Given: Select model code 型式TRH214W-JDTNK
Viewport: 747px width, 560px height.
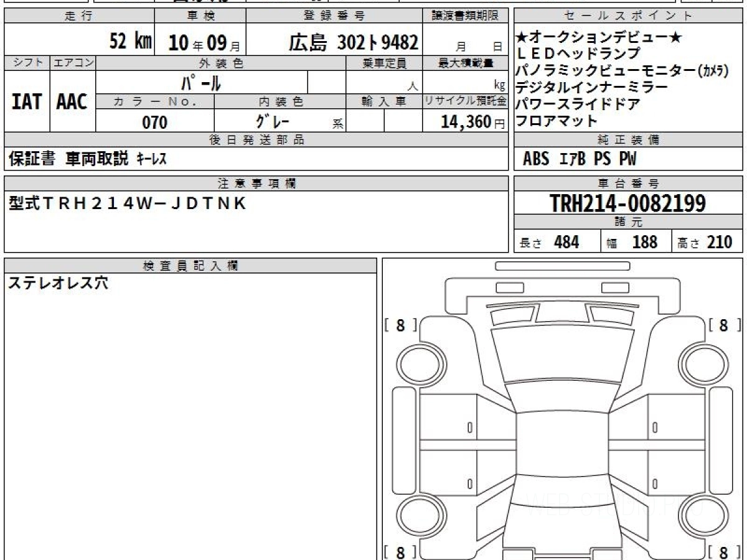Looking at the screenshot, I should (128, 203).
